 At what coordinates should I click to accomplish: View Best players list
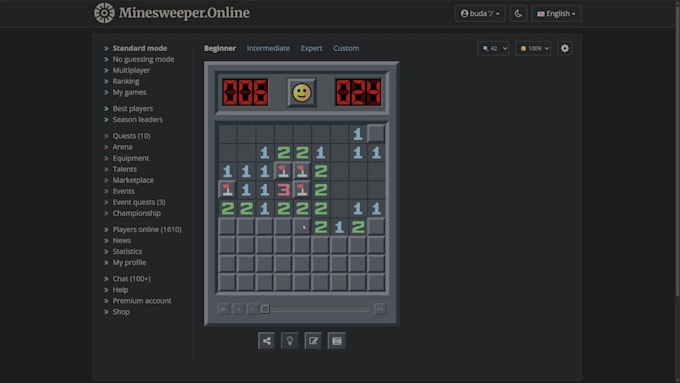click(133, 108)
